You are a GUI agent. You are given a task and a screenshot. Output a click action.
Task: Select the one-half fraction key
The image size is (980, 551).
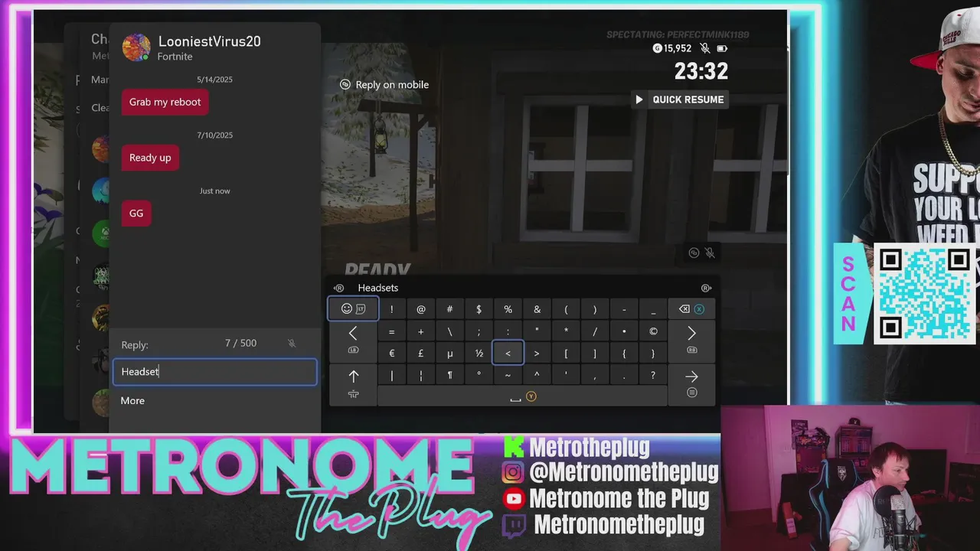(479, 354)
